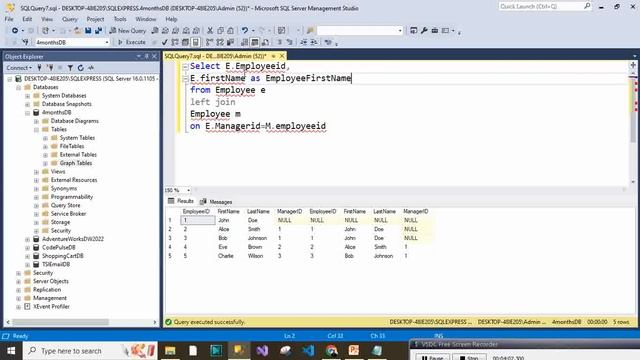Click the Paste icon in the toolbar

pos(231,31)
